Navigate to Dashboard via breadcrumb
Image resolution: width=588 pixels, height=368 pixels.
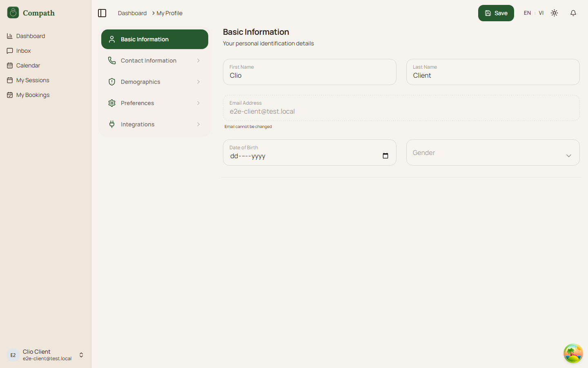pyautogui.click(x=132, y=13)
